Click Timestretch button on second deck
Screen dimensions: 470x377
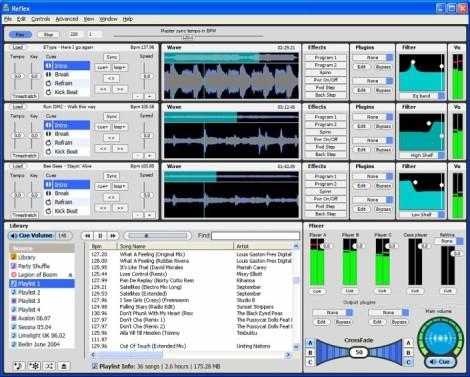25,156
